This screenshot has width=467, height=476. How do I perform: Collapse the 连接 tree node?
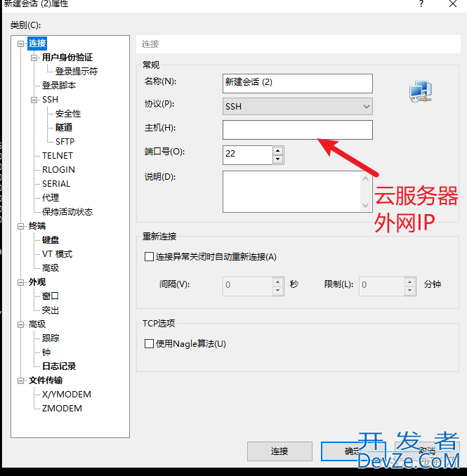coord(20,44)
